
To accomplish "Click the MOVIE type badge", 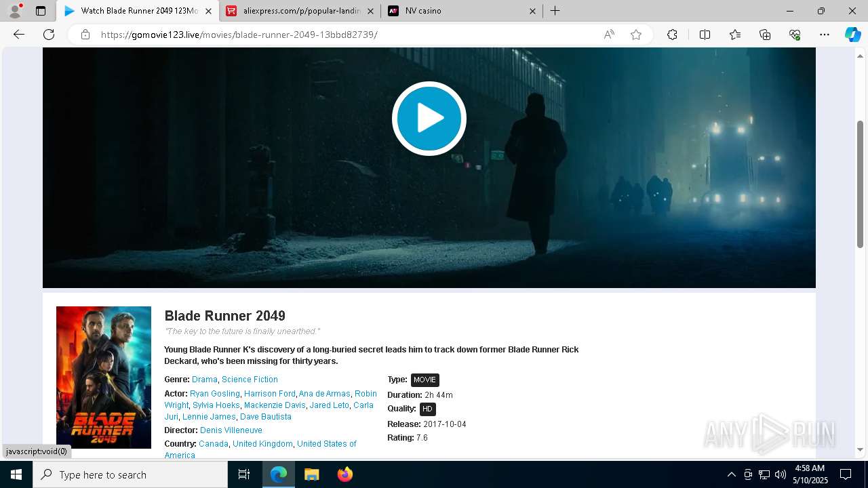I will click(x=425, y=380).
